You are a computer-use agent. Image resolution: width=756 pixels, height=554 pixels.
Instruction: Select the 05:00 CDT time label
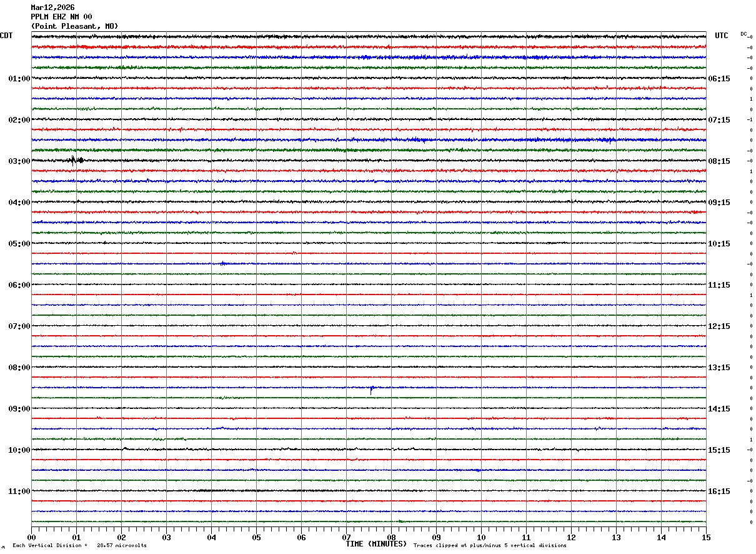coord(19,244)
